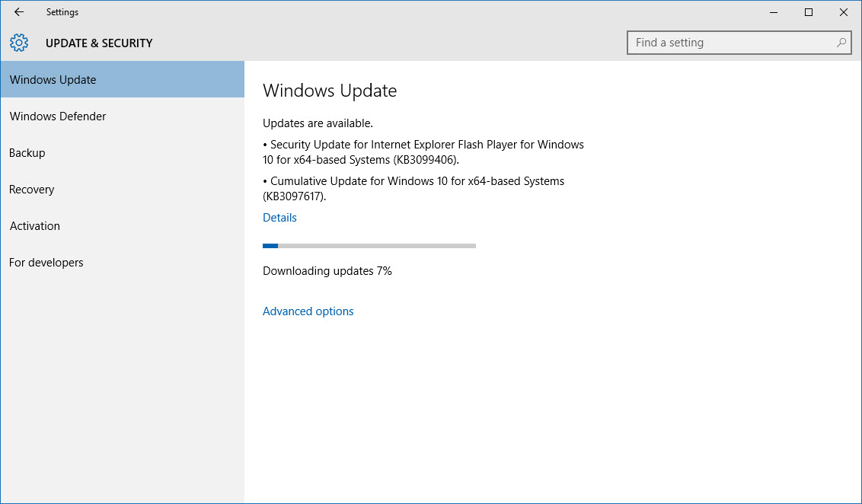Viewport: 862px width, 504px height.
Task: Open the Details link
Action: coord(279,218)
